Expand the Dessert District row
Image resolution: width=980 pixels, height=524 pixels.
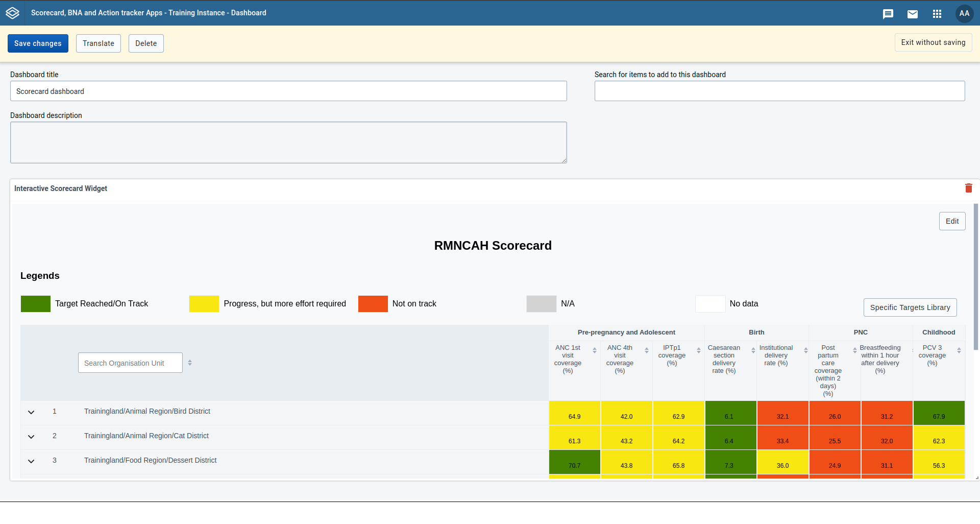31,461
